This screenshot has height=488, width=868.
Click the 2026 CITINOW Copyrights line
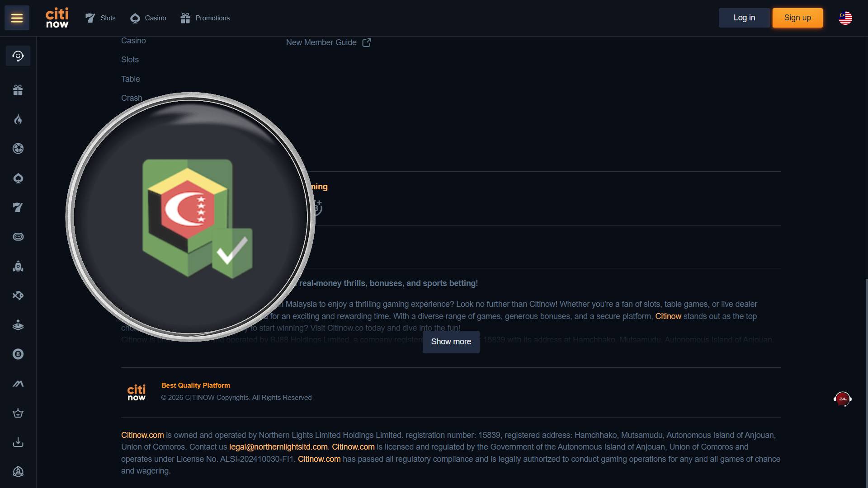(236, 398)
